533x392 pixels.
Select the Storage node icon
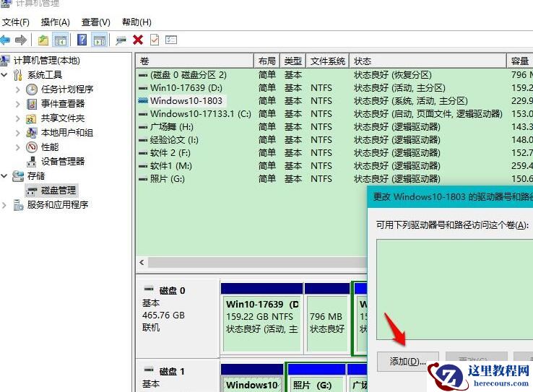[18, 176]
